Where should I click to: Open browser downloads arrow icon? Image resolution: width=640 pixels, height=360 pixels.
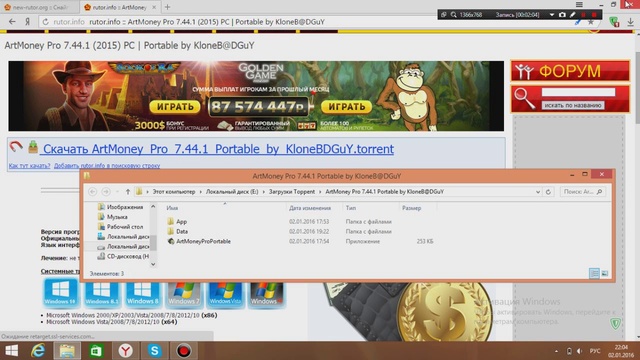pyautogui.click(x=631, y=22)
